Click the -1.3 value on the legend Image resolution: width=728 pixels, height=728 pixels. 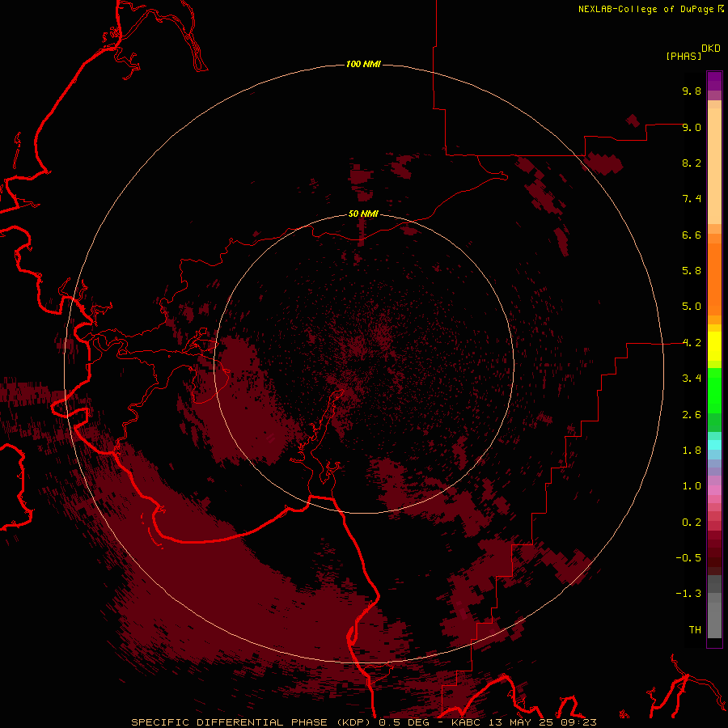tap(688, 594)
